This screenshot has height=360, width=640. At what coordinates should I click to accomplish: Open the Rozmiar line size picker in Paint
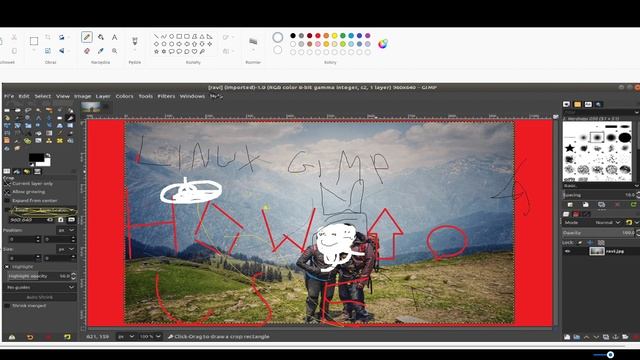tap(253, 41)
